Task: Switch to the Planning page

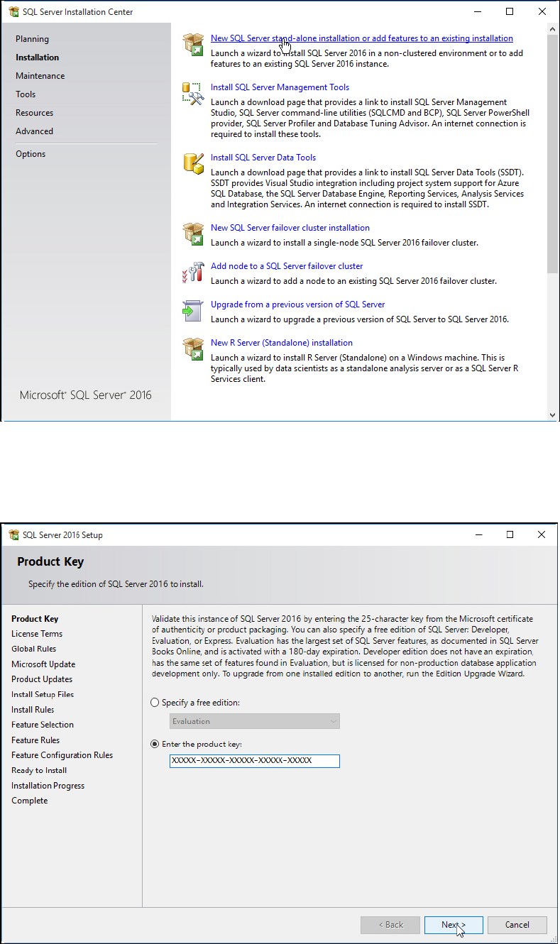Action: (x=33, y=39)
